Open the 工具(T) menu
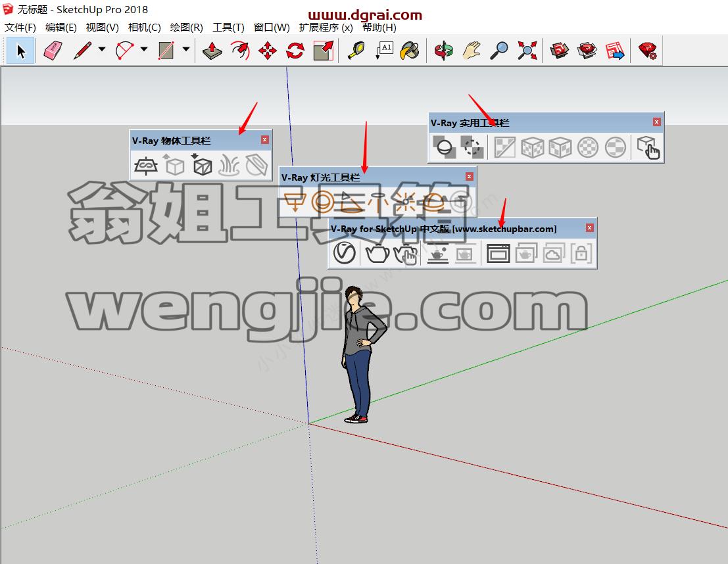Viewport: 728px width, 564px height. coord(228,28)
